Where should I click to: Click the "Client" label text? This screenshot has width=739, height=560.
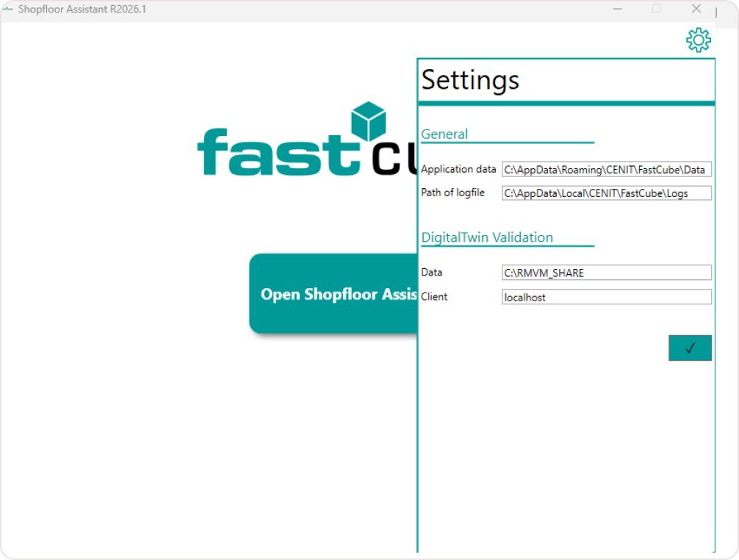434,296
